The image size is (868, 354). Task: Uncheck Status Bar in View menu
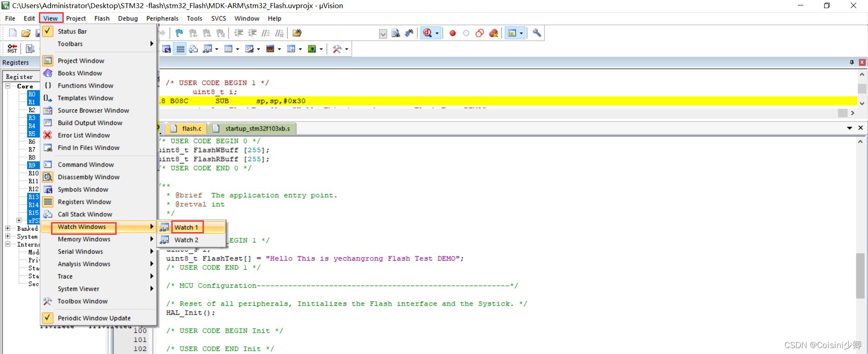99,31
